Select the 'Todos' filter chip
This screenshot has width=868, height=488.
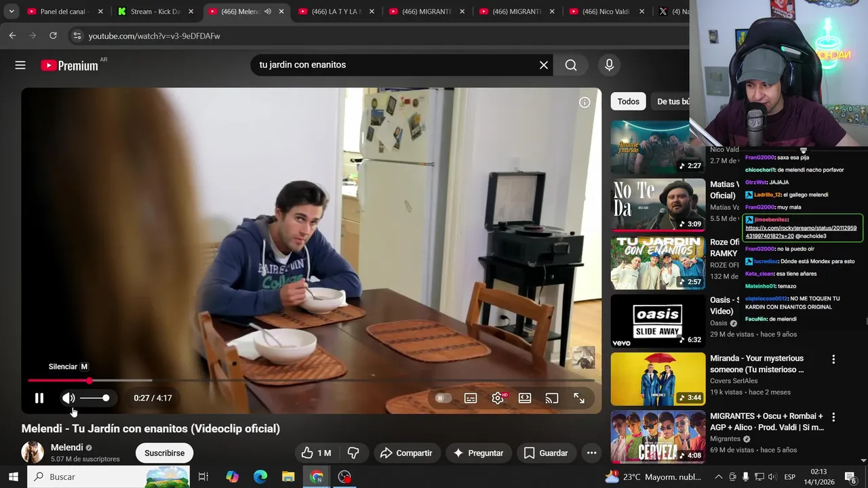628,102
